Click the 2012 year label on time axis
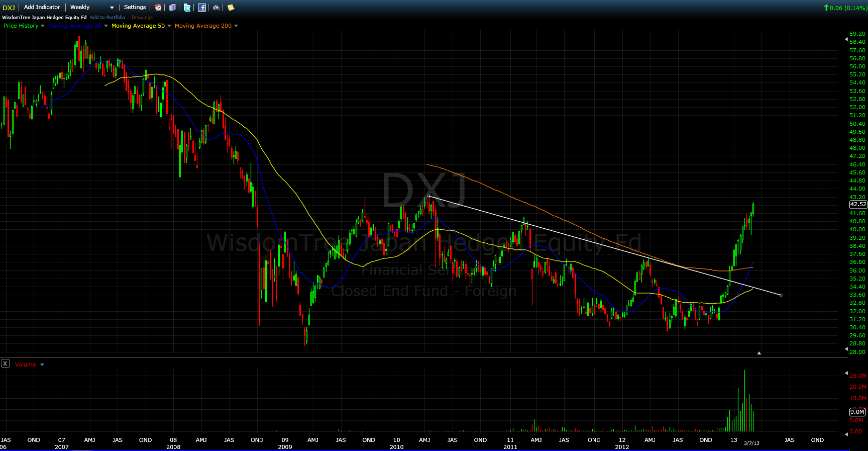868x451 pixels. tap(622, 447)
